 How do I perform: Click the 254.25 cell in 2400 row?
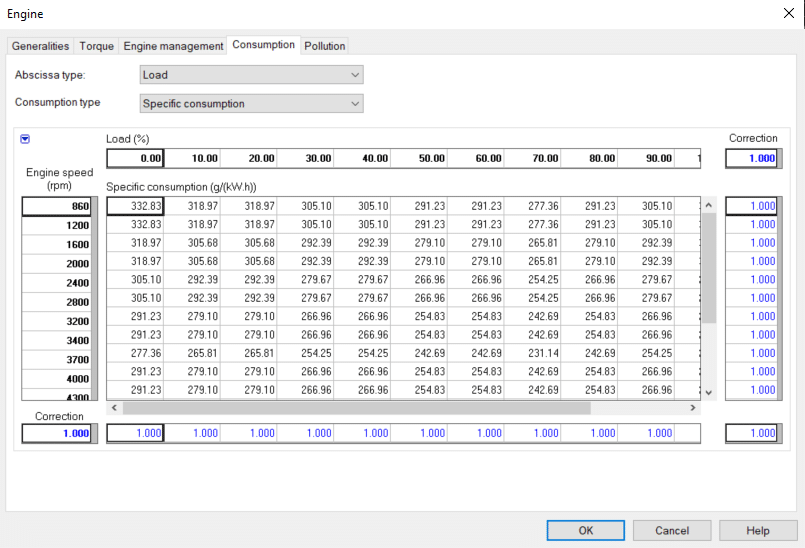click(532, 280)
